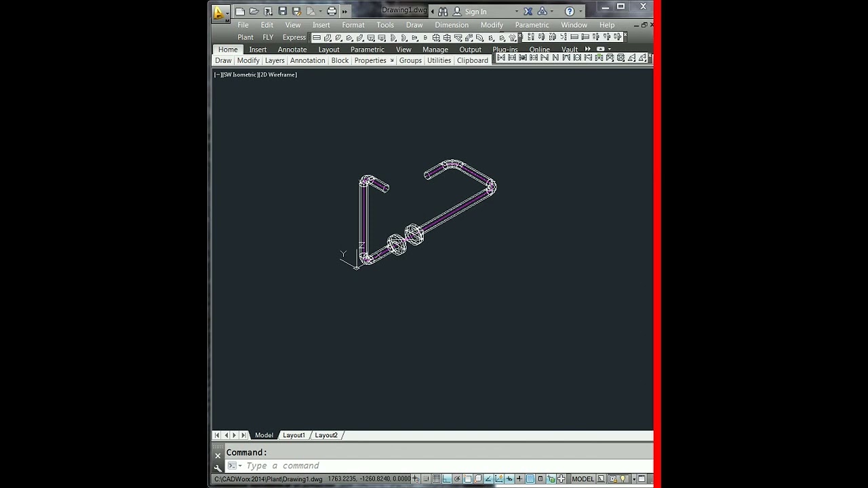
Task: Click the Properties panel dialog launcher arrow
Action: click(392, 60)
